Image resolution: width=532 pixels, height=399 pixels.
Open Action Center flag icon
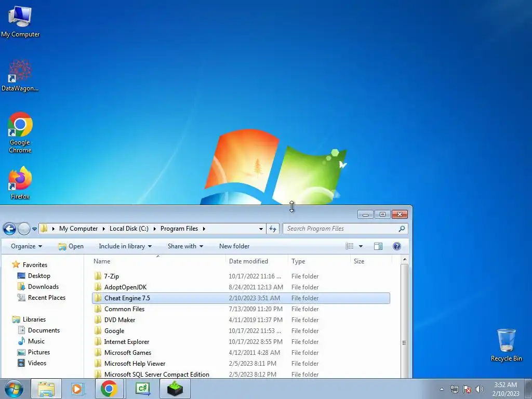467,389
